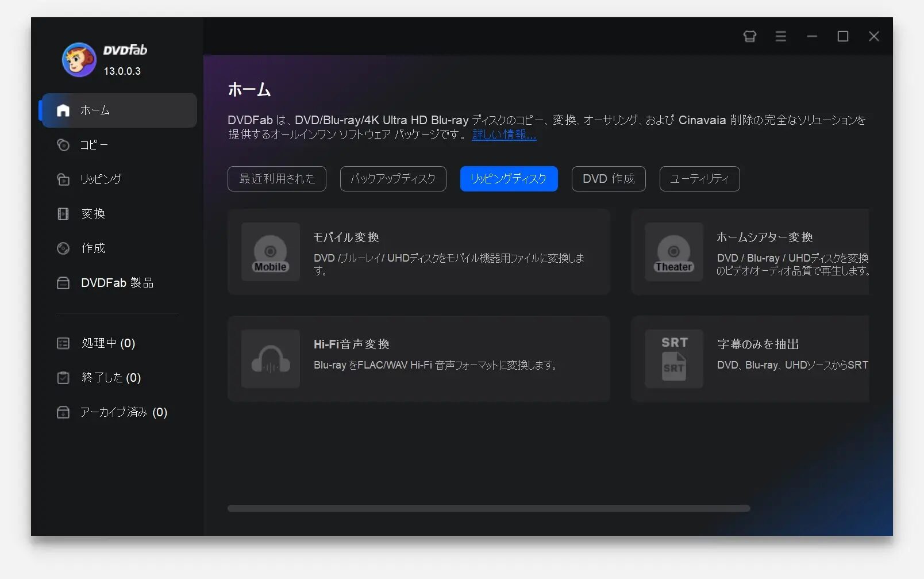Screen dimensions: 924x579
Task: Click the SRT subtitle file icon
Action: click(673, 359)
